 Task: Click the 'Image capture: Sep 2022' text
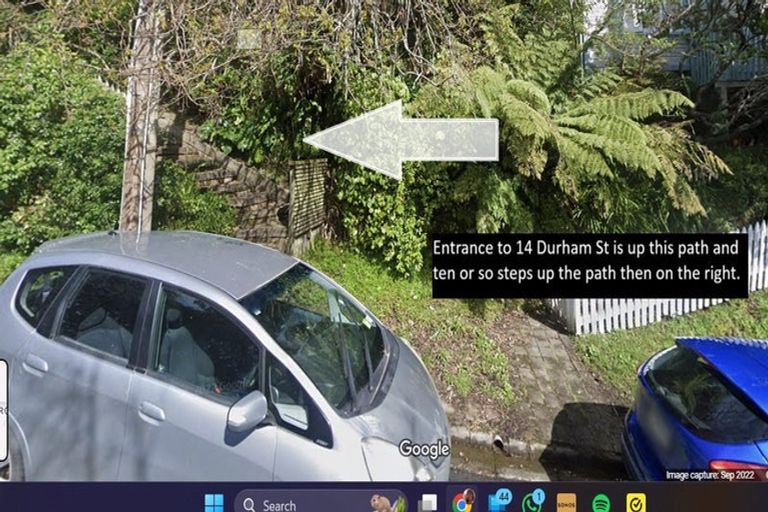710,475
